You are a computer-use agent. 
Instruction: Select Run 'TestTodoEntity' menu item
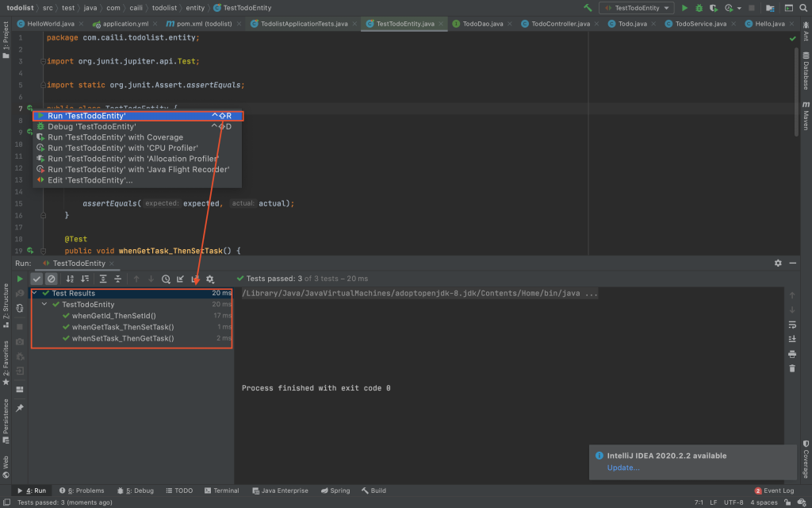click(138, 116)
